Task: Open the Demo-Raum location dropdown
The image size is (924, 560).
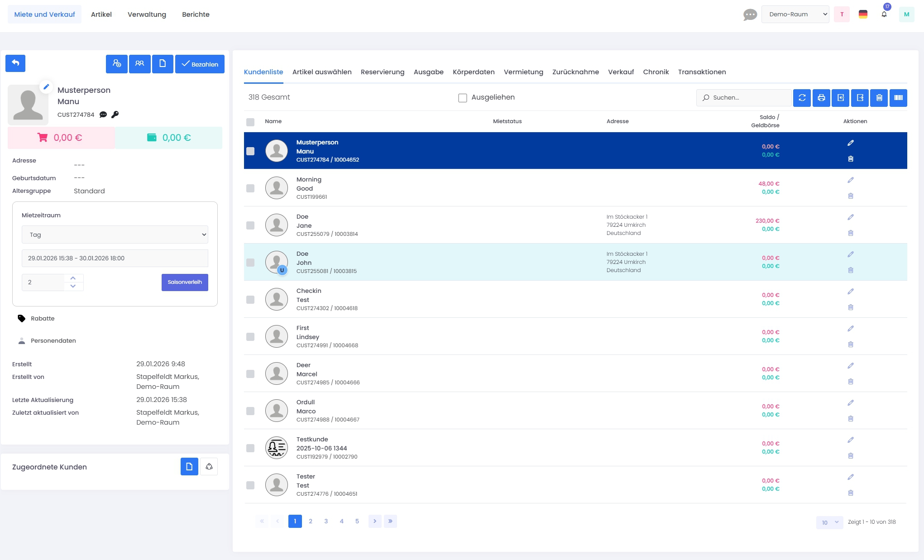Action: point(795,14)
